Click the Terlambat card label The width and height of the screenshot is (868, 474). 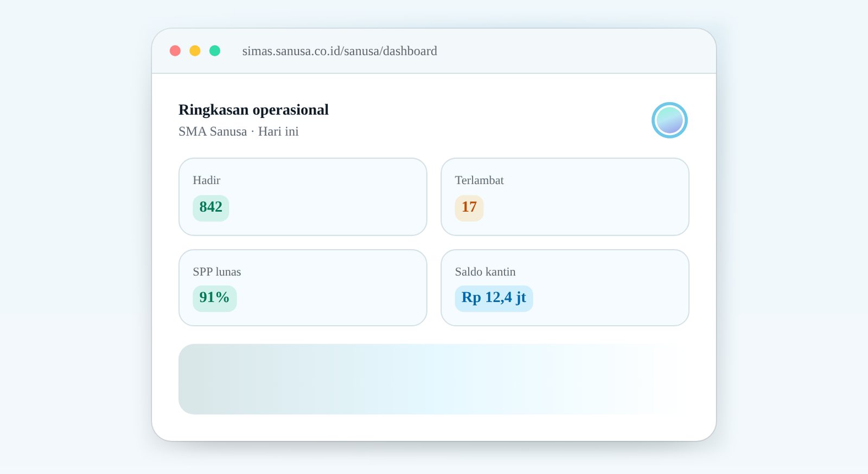point(480,180)
